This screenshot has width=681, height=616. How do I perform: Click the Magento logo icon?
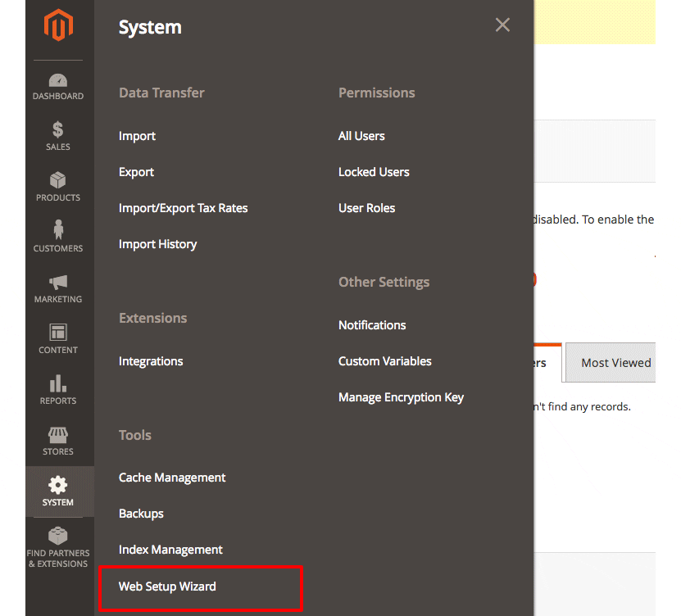(x=58, y=25)
